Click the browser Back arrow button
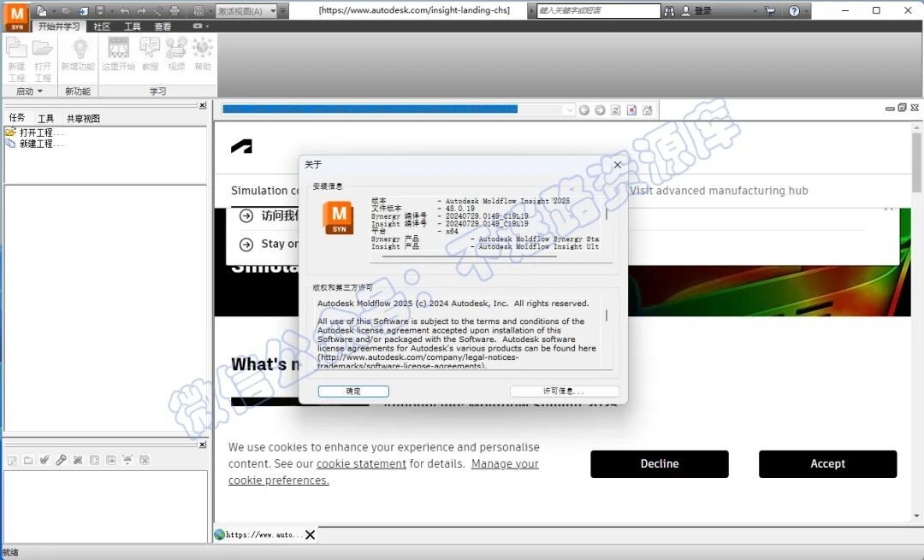This screenshot has height=560, width=924. [x=584, y=110]
